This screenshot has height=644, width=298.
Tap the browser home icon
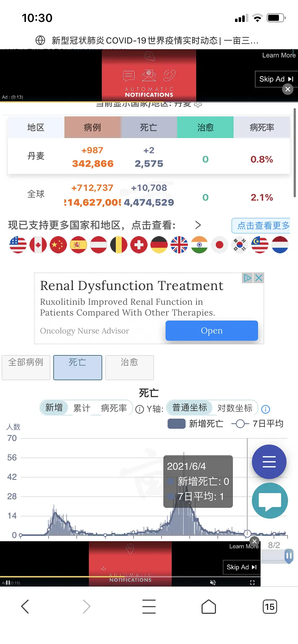(209, 607)
